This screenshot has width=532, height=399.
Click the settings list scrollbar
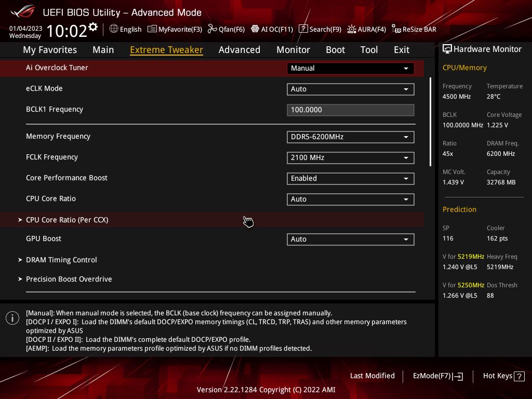(x=430, y=122)
